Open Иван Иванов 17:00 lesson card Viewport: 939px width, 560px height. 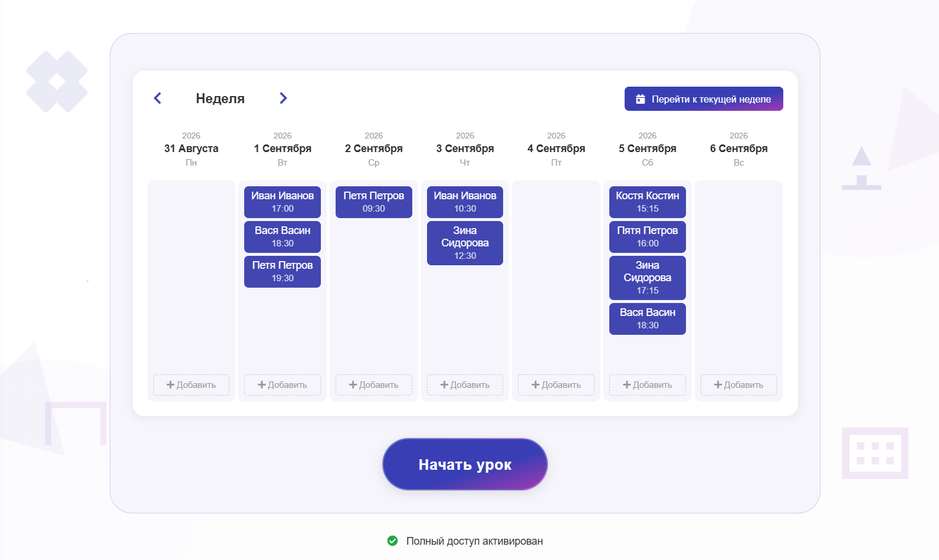coord(283,202)
